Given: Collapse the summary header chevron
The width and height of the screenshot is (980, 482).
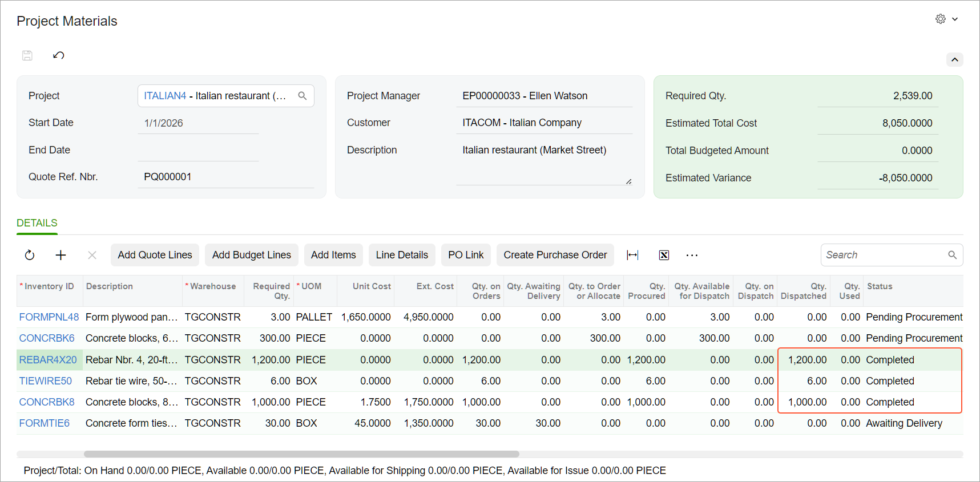Looking at the screenshot, I should [x=955, y=60].
